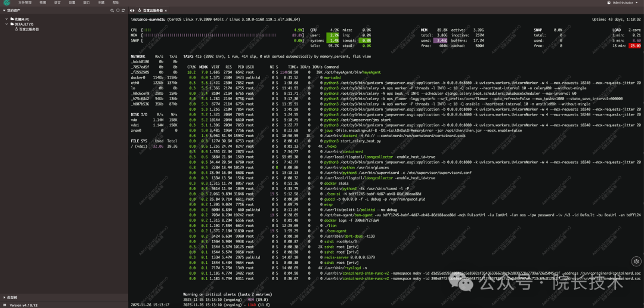
Task: Open the 语言 menu
Action: click(x=57, y=2)
